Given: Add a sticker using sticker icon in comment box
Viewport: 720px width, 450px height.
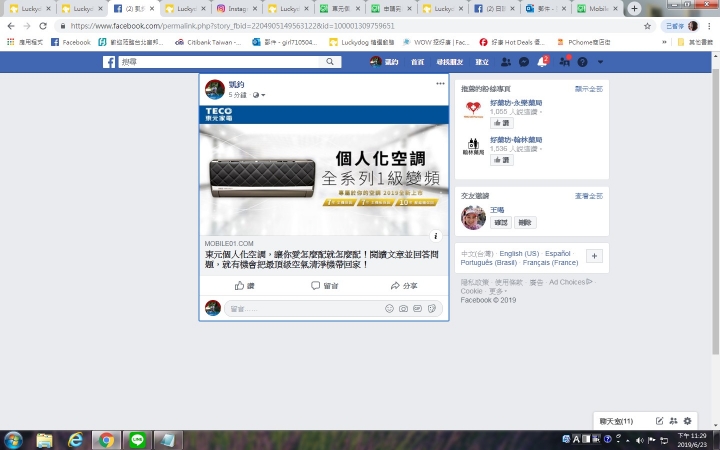Looking at the screenshot, I should [431, 309].
